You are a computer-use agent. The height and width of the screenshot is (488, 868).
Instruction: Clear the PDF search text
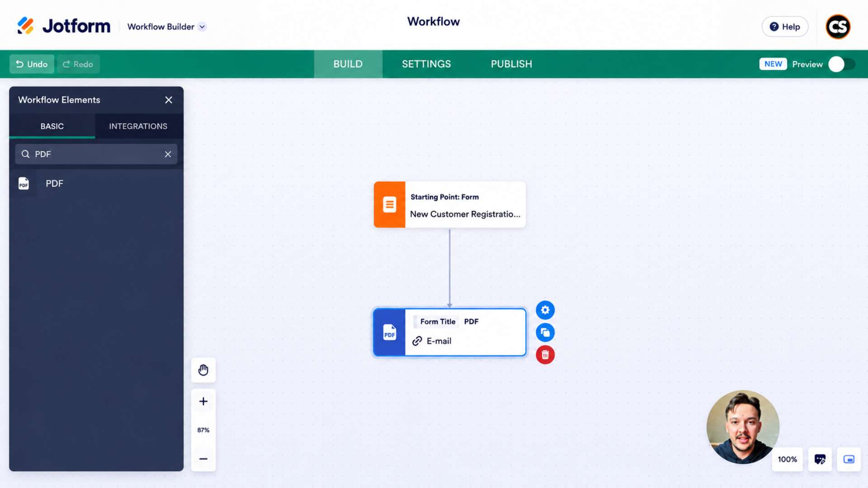tap(168, 154)
